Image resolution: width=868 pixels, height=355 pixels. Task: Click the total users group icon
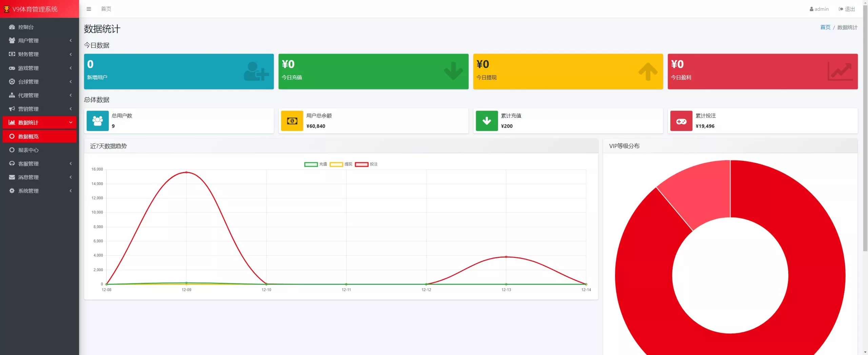pyautogui.click(x=98, y=121)
